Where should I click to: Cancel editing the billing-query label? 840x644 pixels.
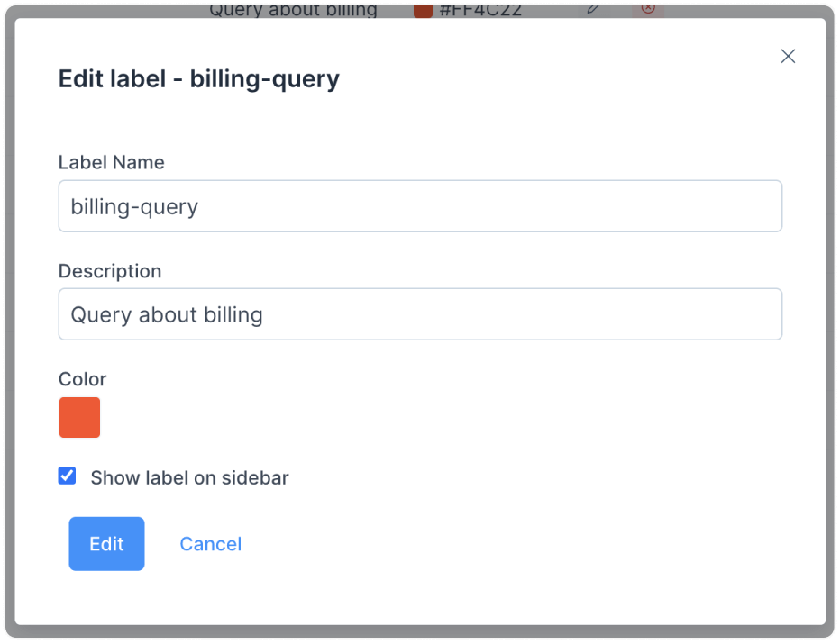coord(211,544)
